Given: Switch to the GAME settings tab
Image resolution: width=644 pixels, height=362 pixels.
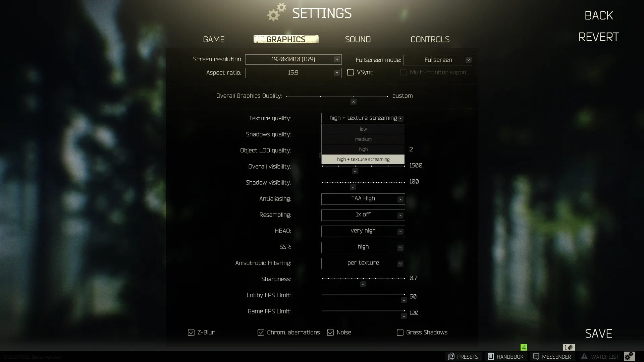Looking at the screenshot, I should pos(214,39).
